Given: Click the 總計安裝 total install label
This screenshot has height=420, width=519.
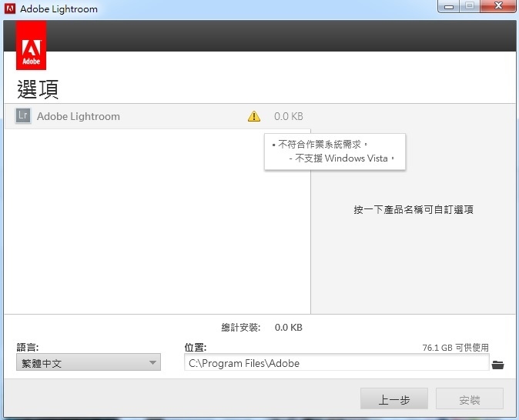Looking at the screenshot, I should (241, 328).
